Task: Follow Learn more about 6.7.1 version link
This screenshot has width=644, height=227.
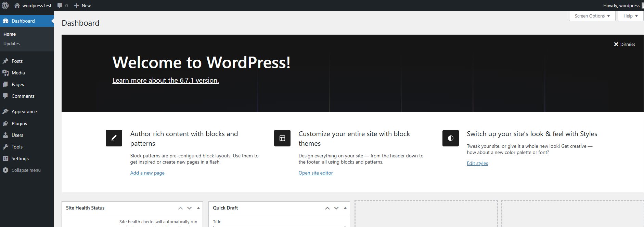Action: point(166,80)
